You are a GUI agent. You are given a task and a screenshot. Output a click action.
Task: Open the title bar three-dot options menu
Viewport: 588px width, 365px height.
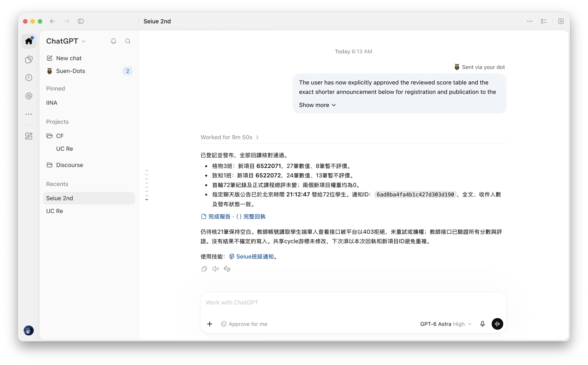point(529,21)
